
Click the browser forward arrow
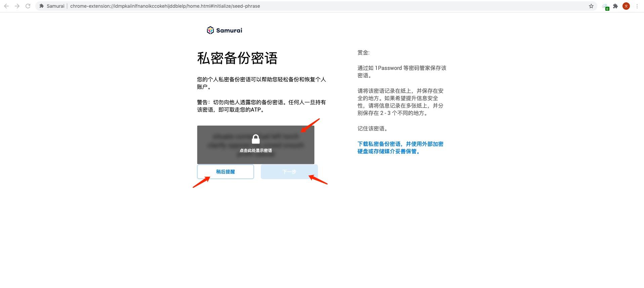[17, 6]
